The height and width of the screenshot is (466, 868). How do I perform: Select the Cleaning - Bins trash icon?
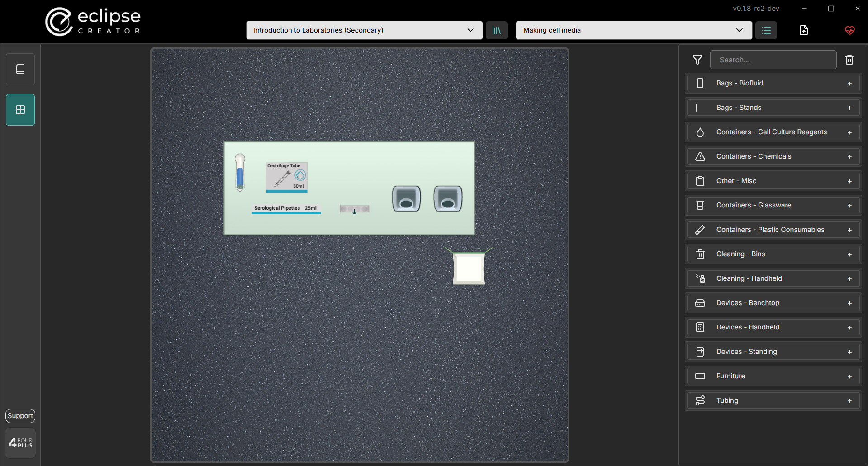click(x=700, y=254)
